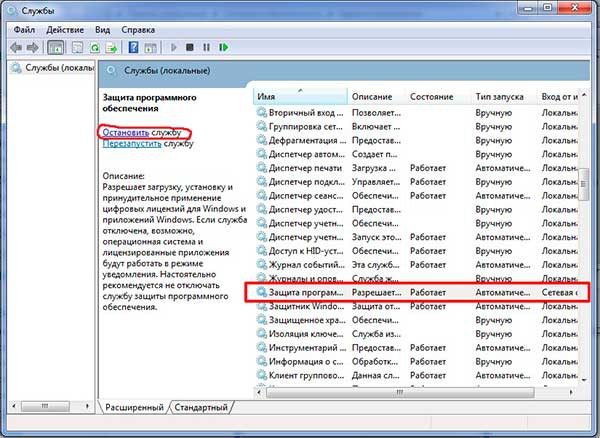Select the Диспетчер сеанс... service row

pos(417,195)
